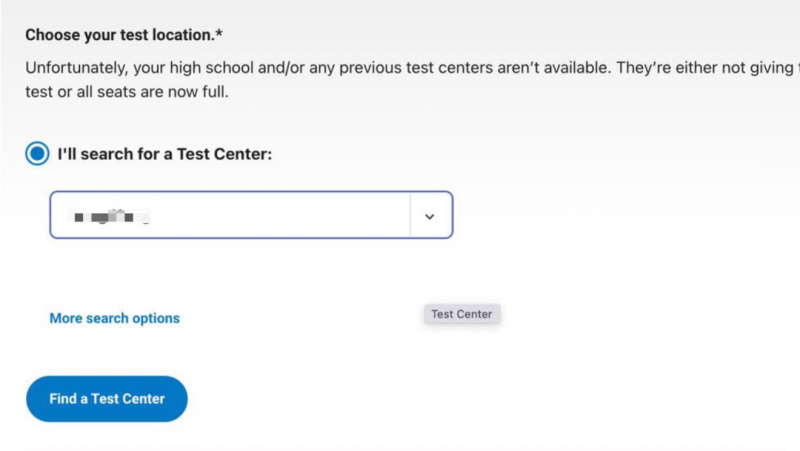Select the "I'll search for a Test Center" radio button

click(x=37, y=154)
